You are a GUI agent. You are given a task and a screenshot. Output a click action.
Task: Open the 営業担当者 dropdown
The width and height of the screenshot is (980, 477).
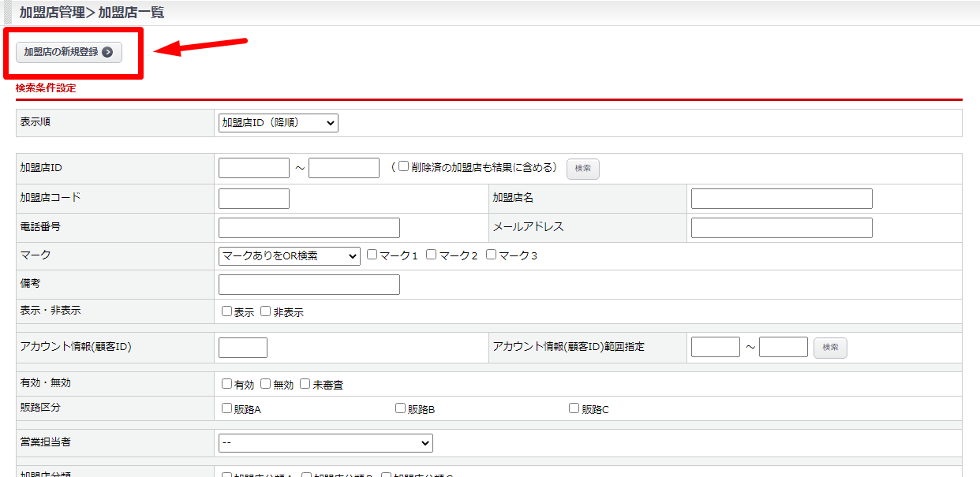tap(325, 443)
